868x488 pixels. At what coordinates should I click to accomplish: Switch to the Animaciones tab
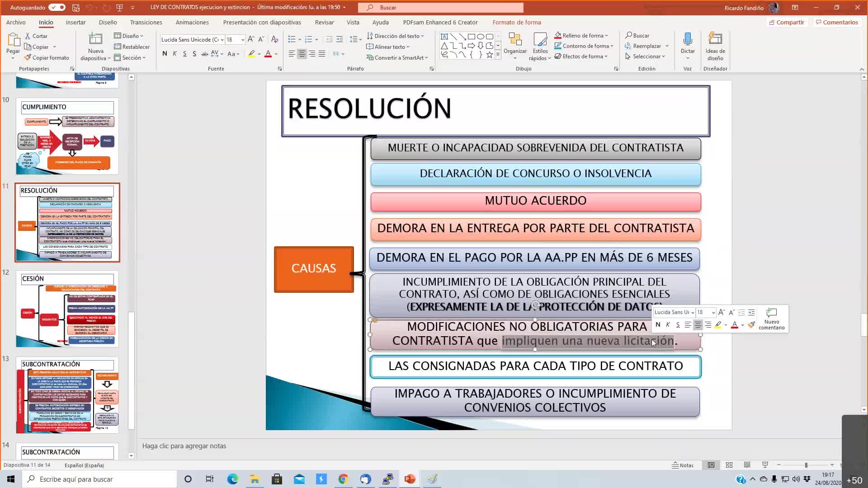click(x=192, y=22)
